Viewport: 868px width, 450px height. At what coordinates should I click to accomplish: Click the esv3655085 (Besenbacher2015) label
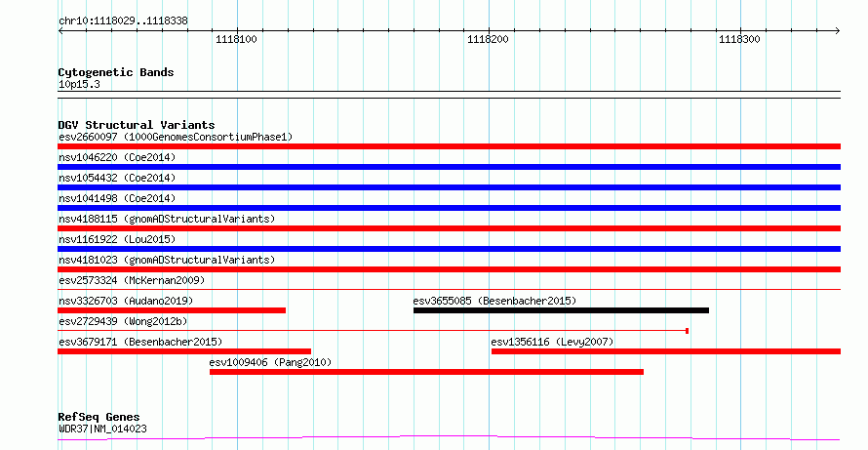tap(494, 301)
